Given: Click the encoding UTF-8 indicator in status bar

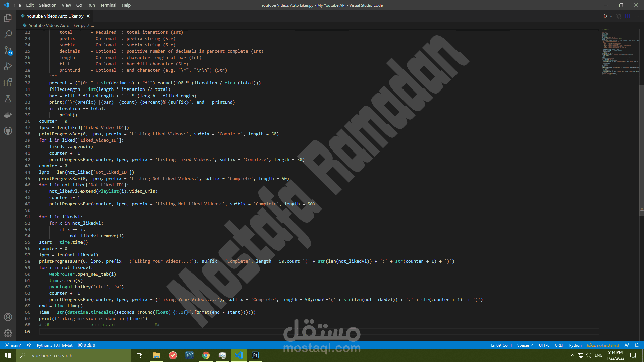Looking at the screenshot, I should (x=545, y=345).
